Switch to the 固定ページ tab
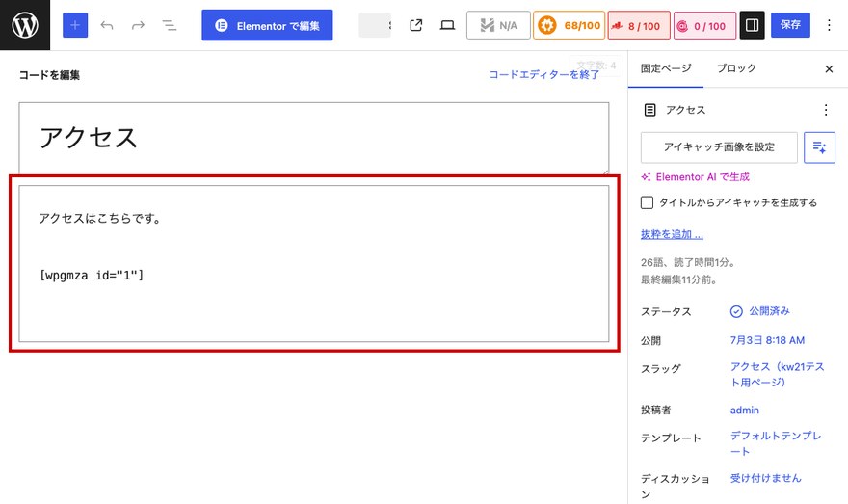848x504 pixels. (666, 68)
